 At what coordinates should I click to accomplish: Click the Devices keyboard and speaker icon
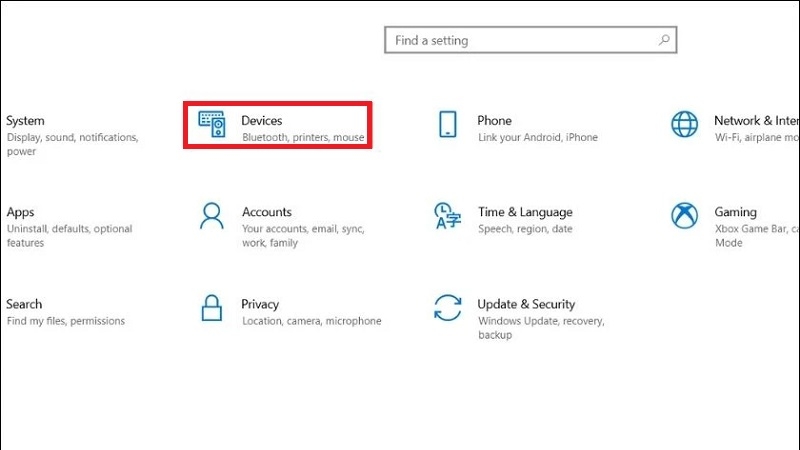pyautogui.click(x=212, y=125)
